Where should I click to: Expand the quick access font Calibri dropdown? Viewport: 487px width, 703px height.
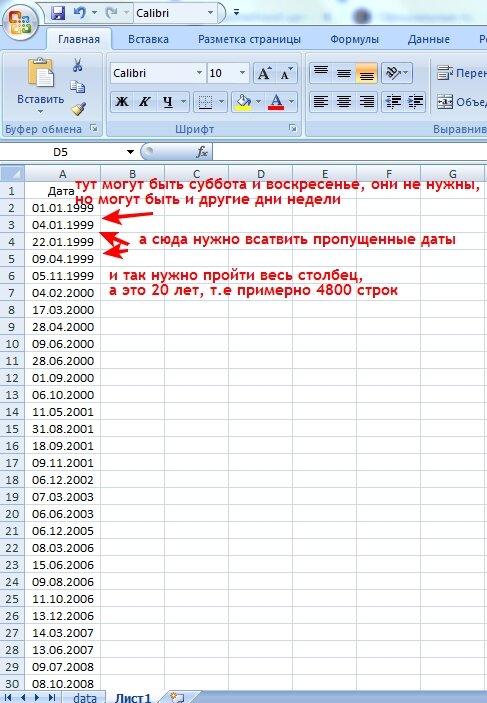click(210, 13)
